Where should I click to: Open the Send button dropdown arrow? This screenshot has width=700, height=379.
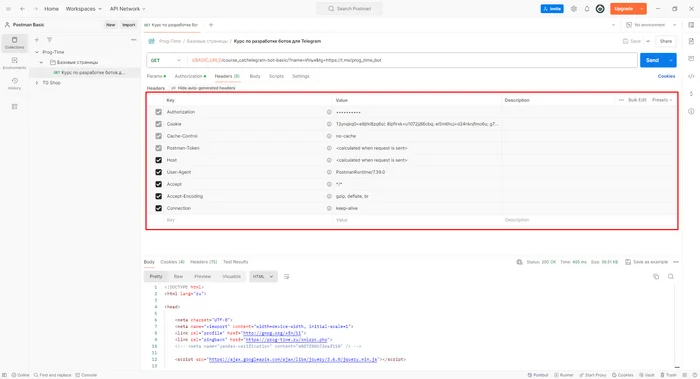671,60
